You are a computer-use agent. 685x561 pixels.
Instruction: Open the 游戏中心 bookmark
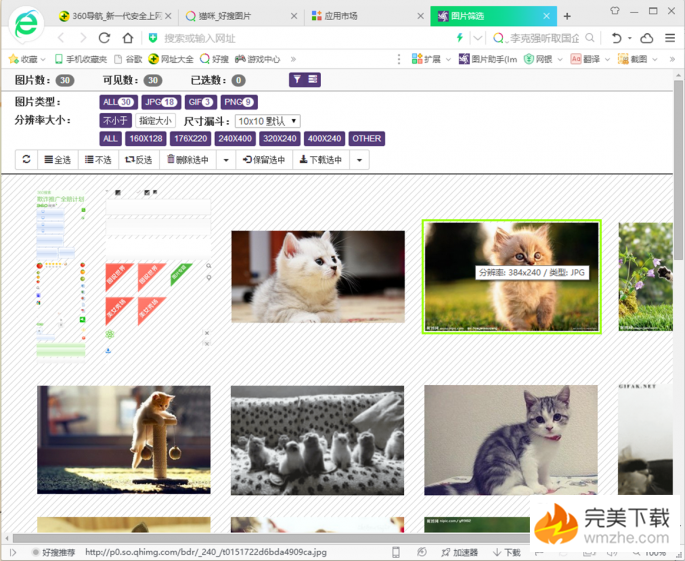coord(257,59)
